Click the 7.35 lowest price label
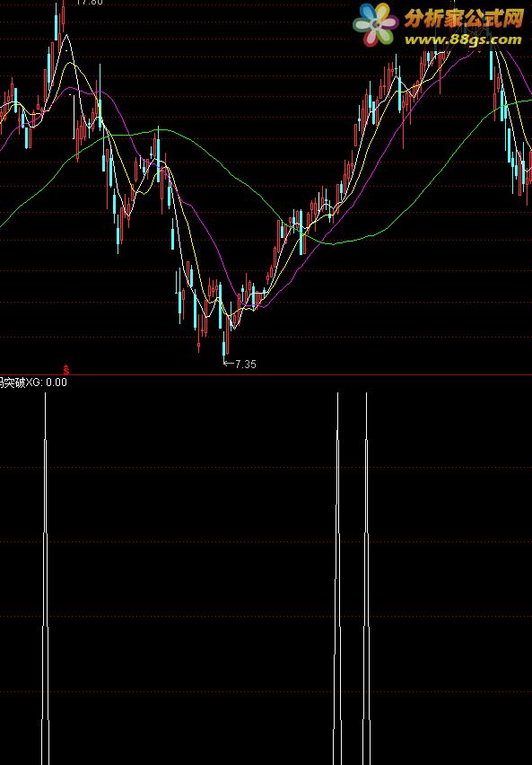The width and height of the screenshot is (532, 765). [245, 364]
